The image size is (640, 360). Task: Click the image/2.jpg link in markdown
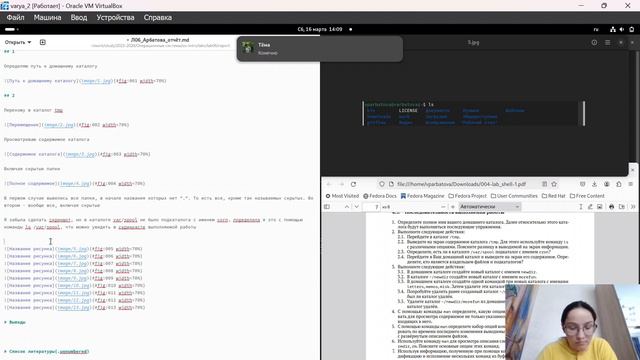tap(59, 125)
